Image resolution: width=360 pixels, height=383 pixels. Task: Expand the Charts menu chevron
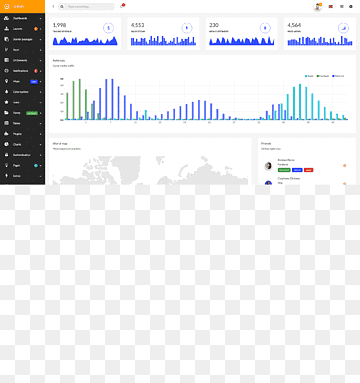click(41, 144)
